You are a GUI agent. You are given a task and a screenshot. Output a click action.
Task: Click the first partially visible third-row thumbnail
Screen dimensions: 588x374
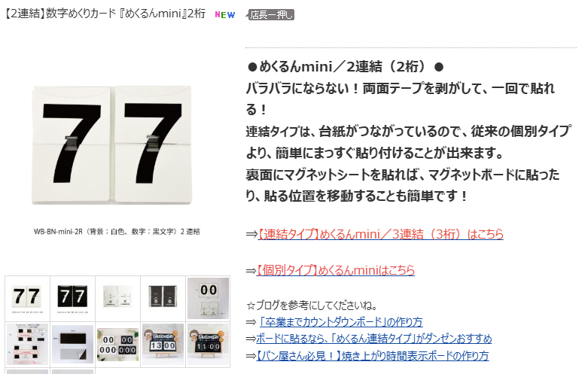pyautogui.click(x=27, y=372)
